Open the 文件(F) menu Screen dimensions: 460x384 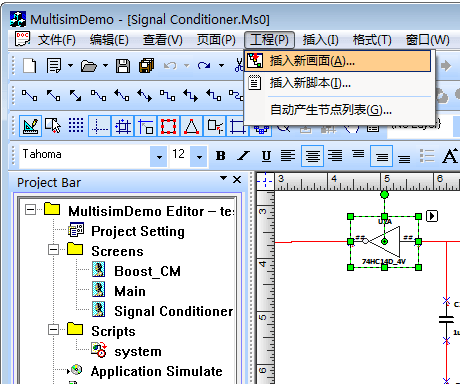(56, 40)
